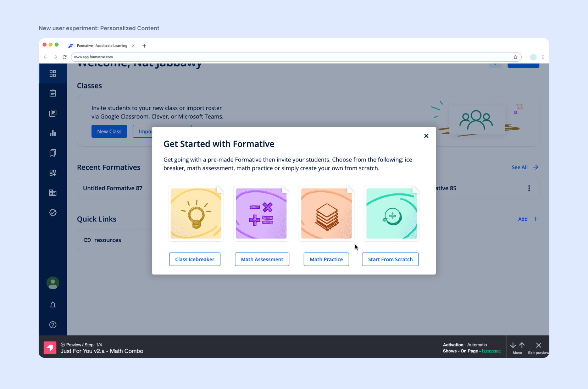Viewport: 588px width, 389px height.
Task: Open the library pages icon in sidebar
Action: point(53,113)
